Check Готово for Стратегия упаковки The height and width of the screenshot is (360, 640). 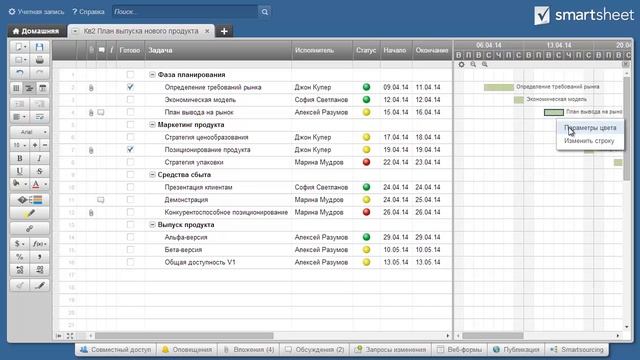[x=130, y=162]
